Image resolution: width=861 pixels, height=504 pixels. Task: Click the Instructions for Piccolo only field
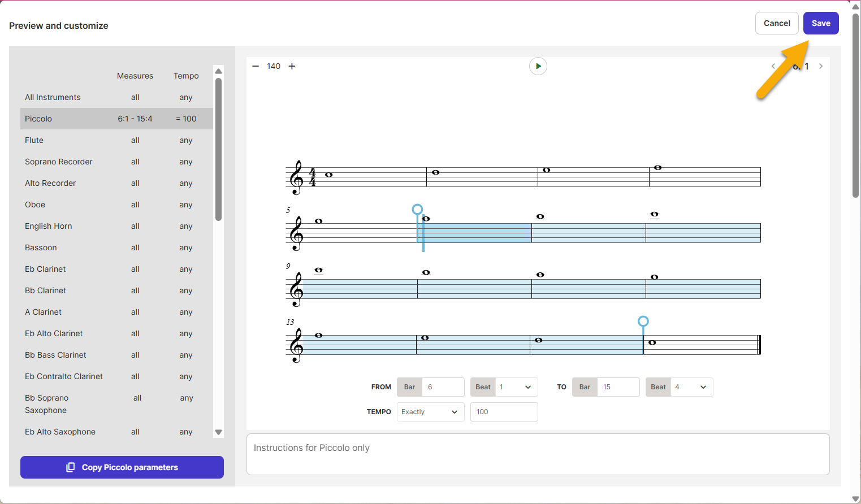[538, 454]
